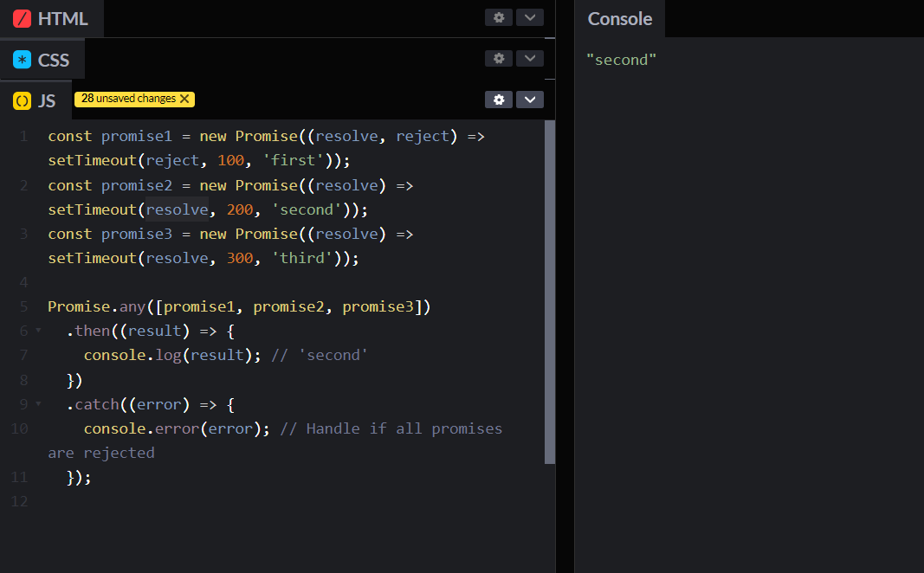
Task: Collapse the code fold arrow on line 6
Action: coord(38,331)
